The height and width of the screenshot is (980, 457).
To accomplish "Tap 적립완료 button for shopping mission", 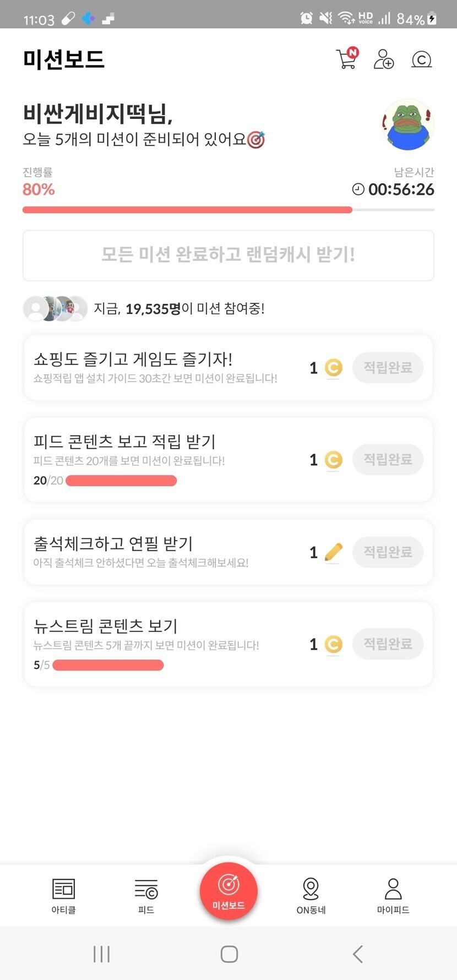I will [x=388, y=367].
